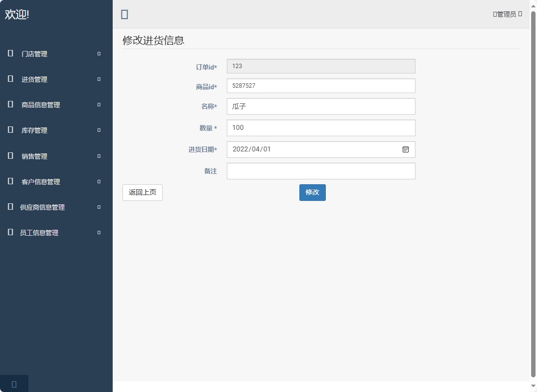Image resolution: width=537 pixels, height=392 pixels.
Task: Click the 销售管理 sidebar icon
Action: click(x=10, y=156)
